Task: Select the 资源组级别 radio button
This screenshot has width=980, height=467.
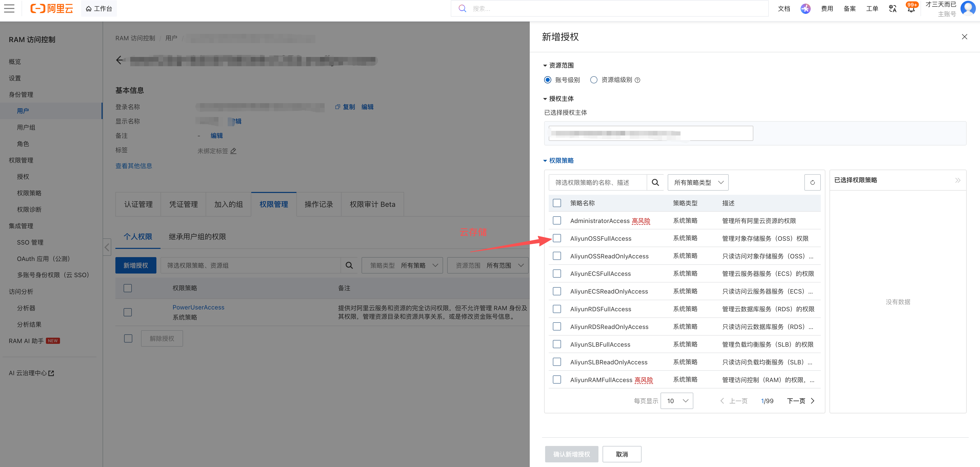Action: tap(594, 80)
